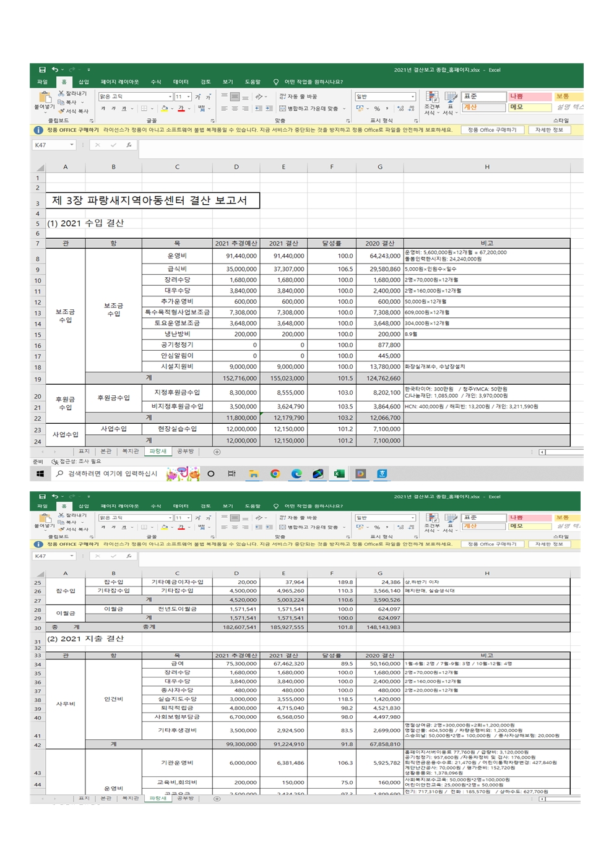Click 자세한 정보 button in upper Excel window
The height and width of the screenshot is (868, 614).
[549, 130]
